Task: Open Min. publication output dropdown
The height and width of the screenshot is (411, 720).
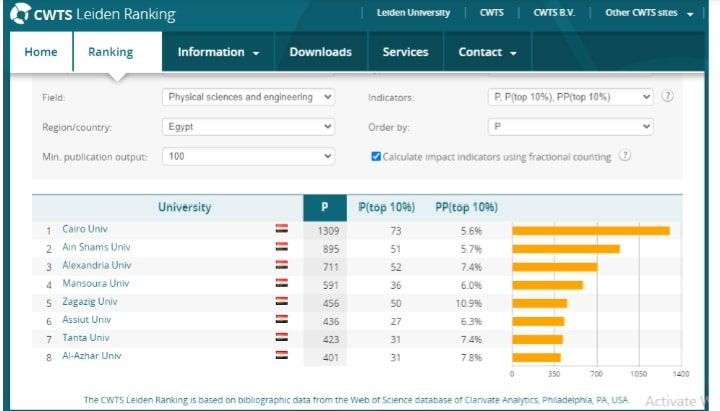Action: (248, 157)
